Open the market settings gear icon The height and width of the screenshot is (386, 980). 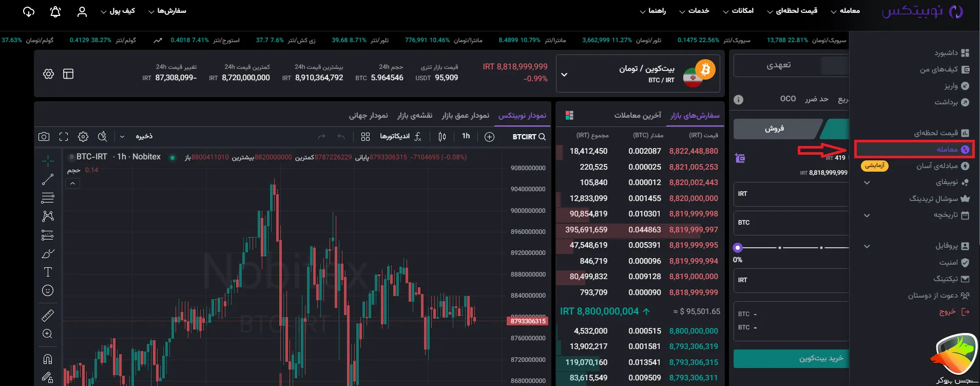[48, 74]
